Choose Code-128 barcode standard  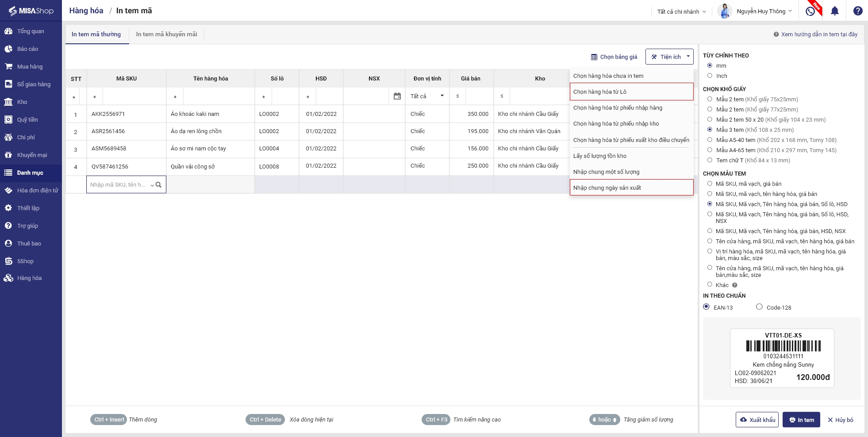pyautogui.click(x=759, y=307)
